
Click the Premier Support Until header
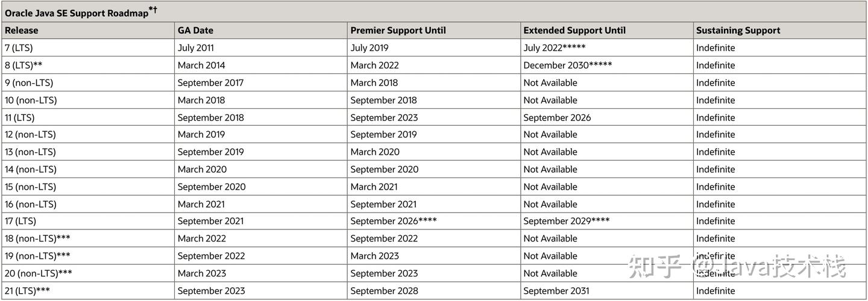click(x=398, y=30)
